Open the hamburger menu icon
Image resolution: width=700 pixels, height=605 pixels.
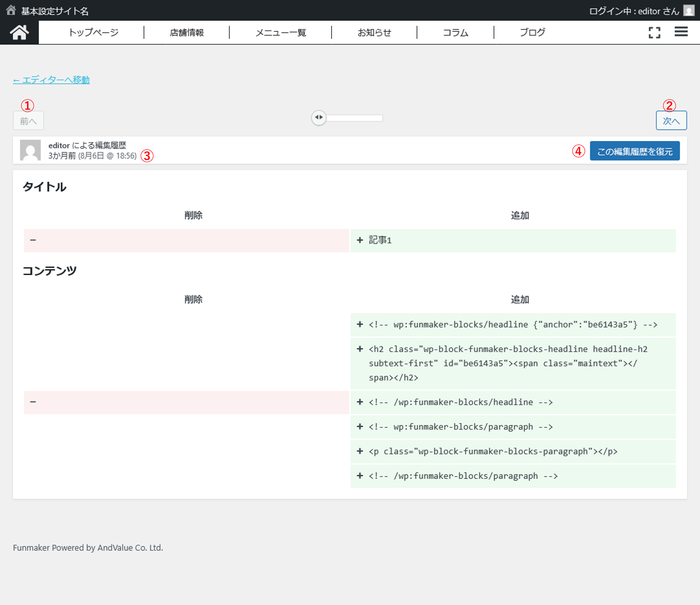point(681,32)
